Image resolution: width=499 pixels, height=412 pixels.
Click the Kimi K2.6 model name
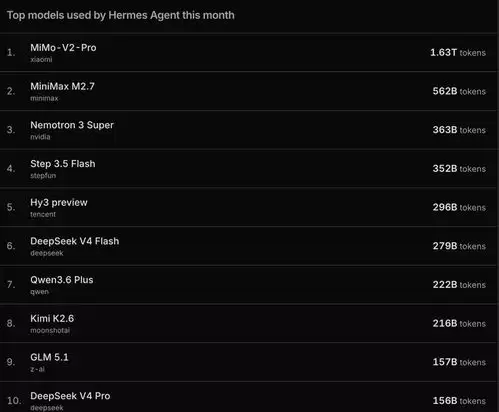coord(52,318)
